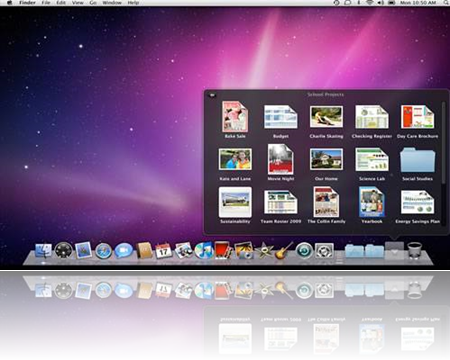Open iTunes from the Dock
This screenshot has width=450, height=360.
(204, 251)
